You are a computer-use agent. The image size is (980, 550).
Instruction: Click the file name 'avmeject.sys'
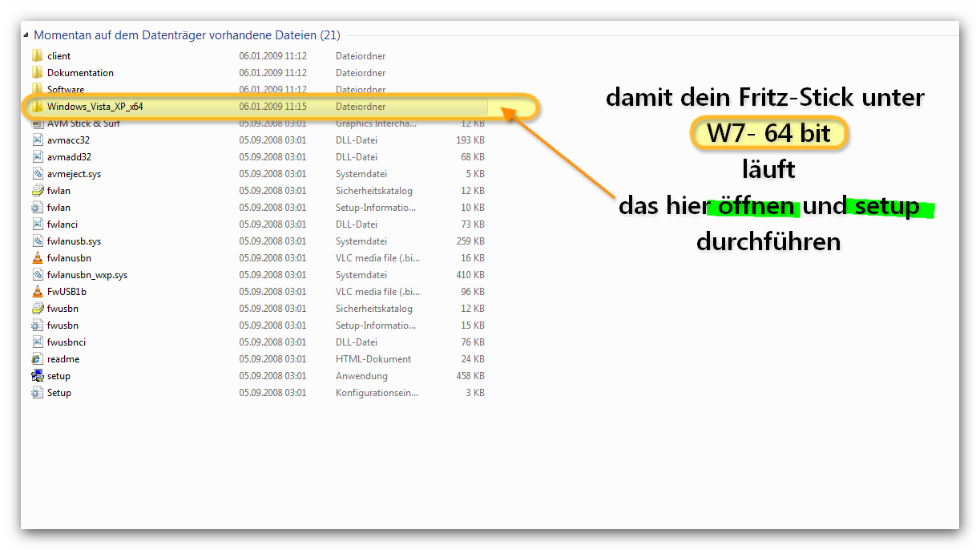pos(74,174)
